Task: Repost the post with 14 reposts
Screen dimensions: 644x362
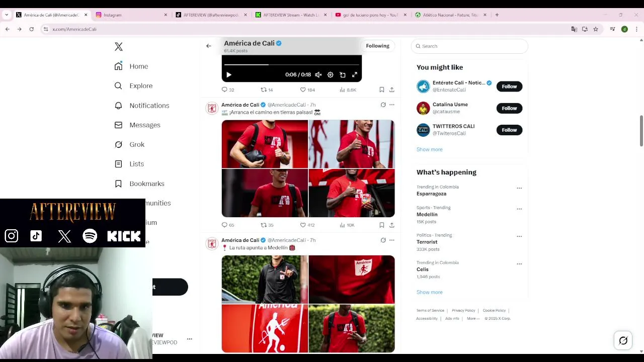Action: [x=267, y=89]
